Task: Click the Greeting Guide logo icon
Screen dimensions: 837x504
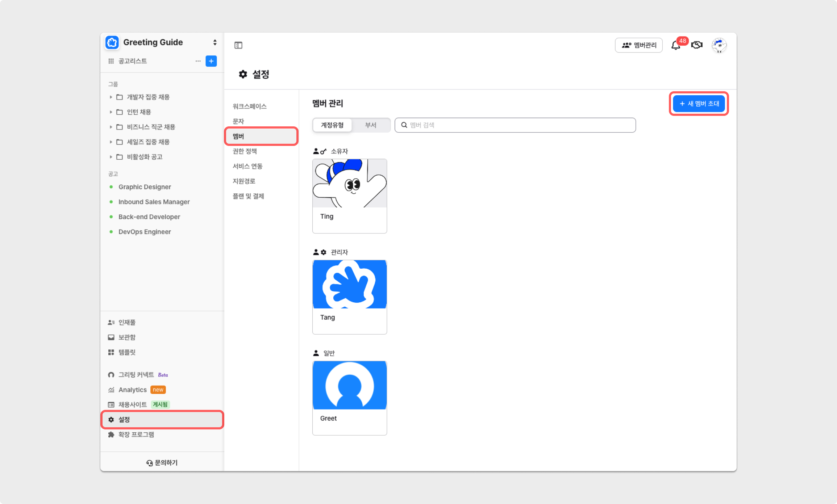Action: click(x=112, y=42)
